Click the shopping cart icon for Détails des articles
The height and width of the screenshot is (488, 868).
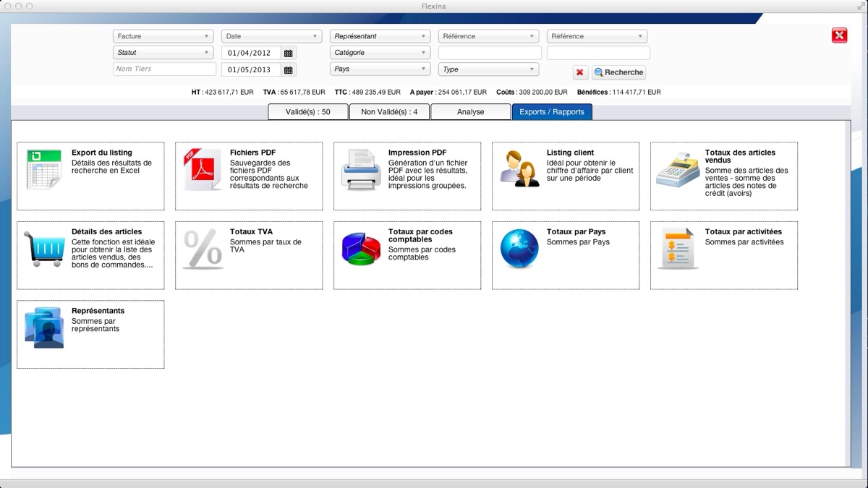[x=44, y=249]
